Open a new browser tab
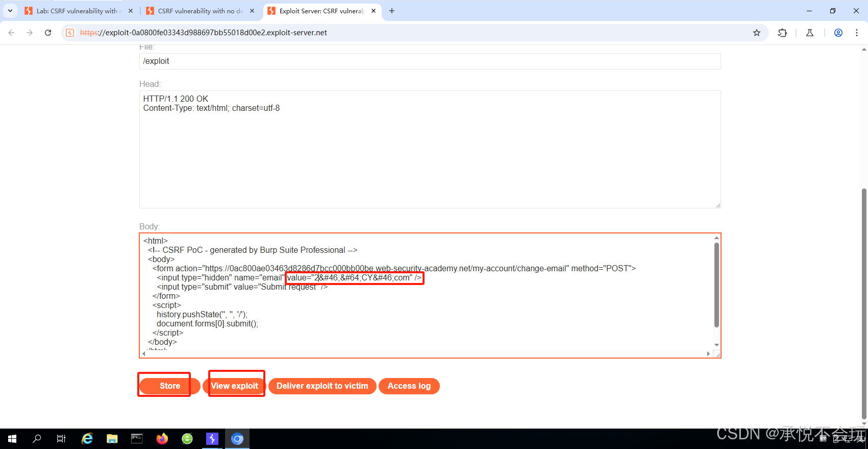This screenshot has height=449, width=868. point(392,11)
